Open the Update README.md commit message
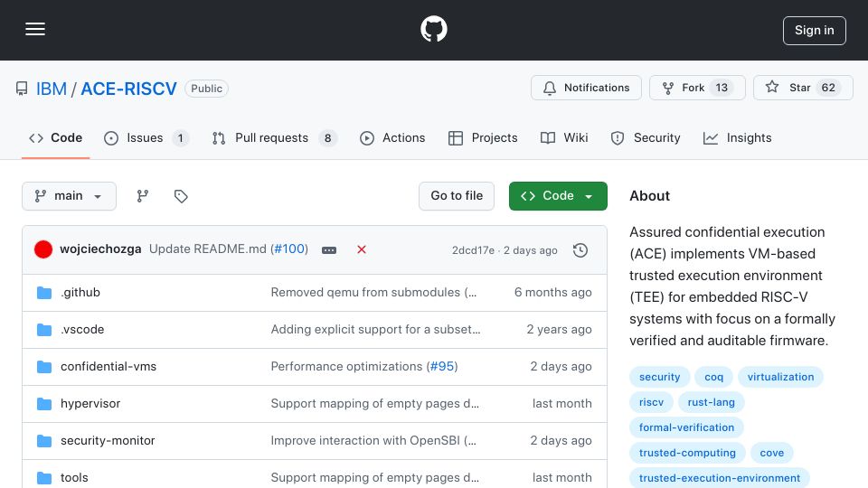This screenshot has width=868, height=488. point(208,249)
